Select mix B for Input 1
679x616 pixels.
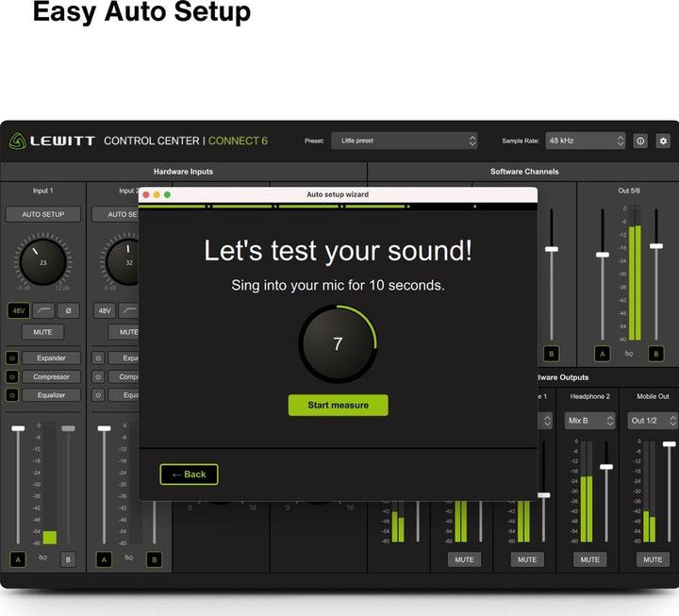pos(68,559)
